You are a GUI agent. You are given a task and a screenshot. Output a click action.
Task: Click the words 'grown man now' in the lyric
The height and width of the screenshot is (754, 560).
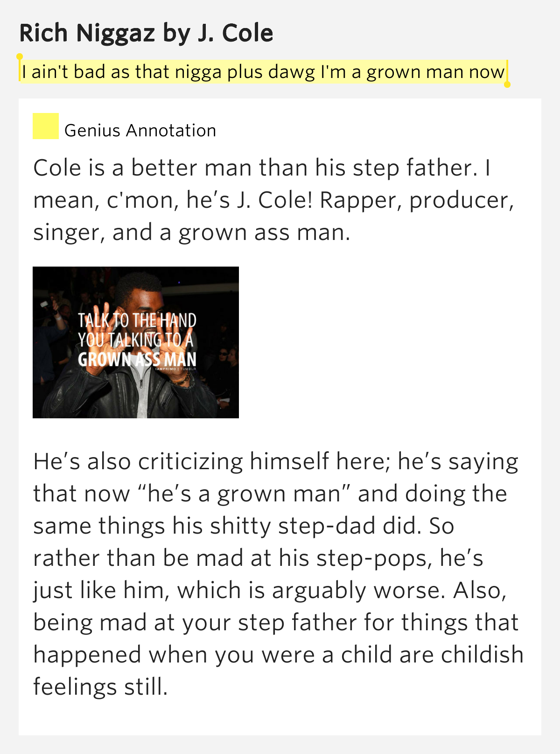(435, 72)
